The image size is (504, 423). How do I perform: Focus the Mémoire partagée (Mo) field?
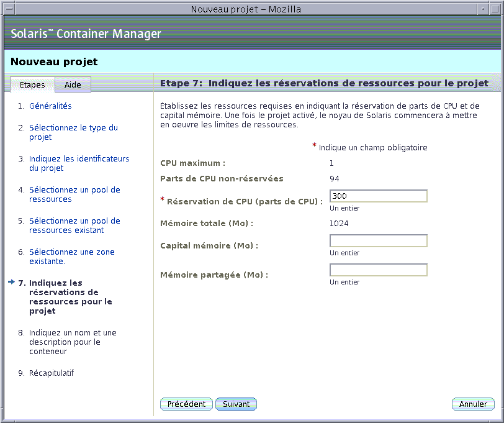[x=379, y=270]
